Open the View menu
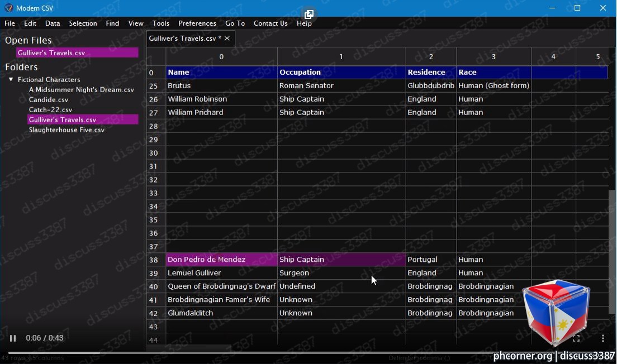This screenshot has width=617, height=364. 136,23
